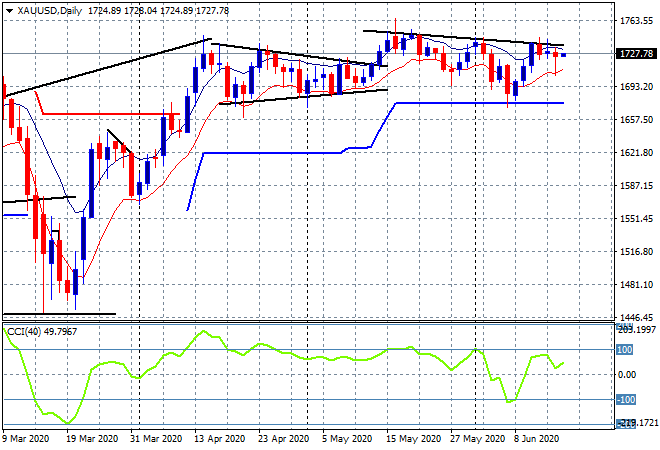Image resolution: width=660 pixels, height=450 pixels.
Task: Click the triangle arrow beside XAUUSD,Daily
Action: (9, 11)
